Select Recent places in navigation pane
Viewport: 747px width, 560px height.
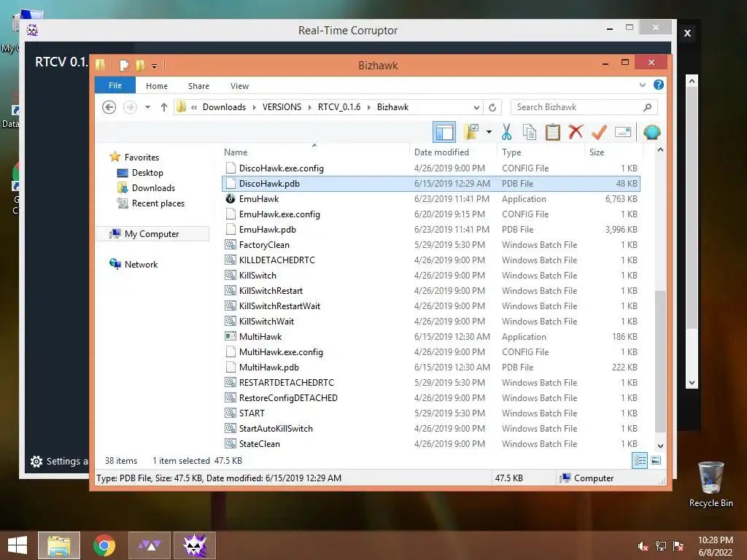point(158,203)
